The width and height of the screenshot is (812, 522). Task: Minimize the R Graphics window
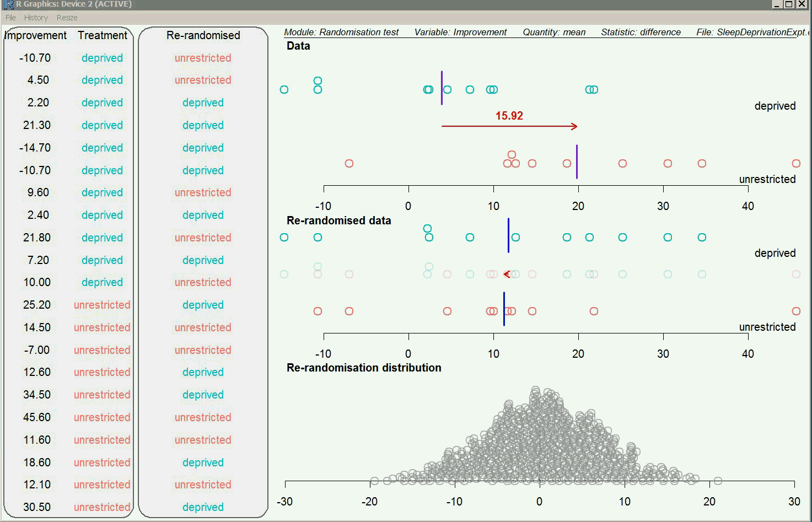(x=777, y=4)
